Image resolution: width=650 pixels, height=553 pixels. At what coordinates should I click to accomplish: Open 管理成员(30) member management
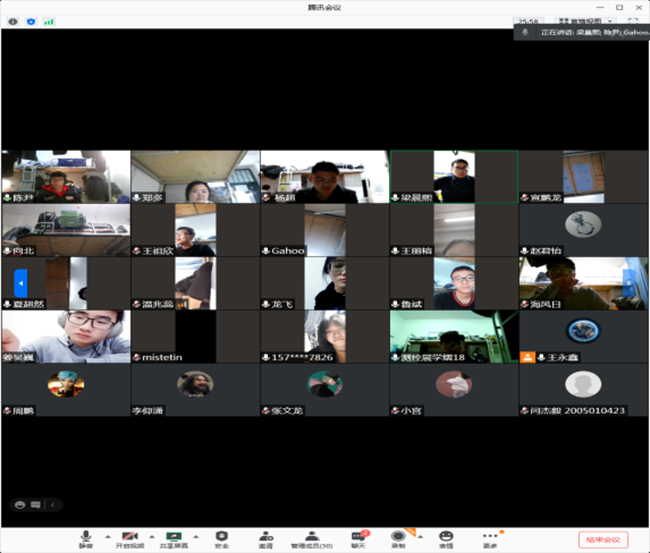pos(312,540)
